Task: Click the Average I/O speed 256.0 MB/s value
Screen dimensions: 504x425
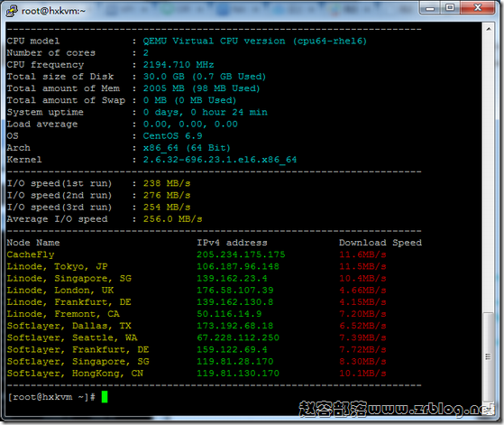Action: click(172, 219)
